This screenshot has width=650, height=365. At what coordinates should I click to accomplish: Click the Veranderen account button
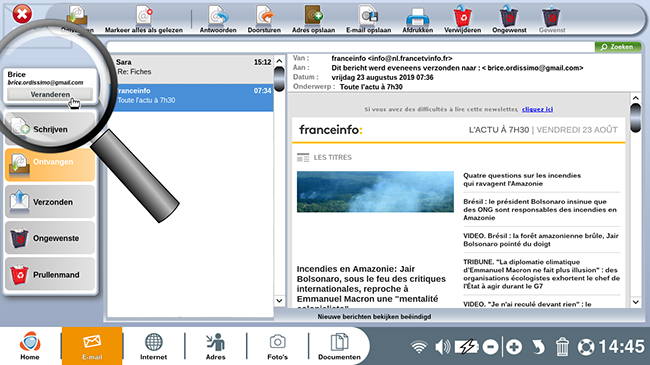click(x=50, y=95)
